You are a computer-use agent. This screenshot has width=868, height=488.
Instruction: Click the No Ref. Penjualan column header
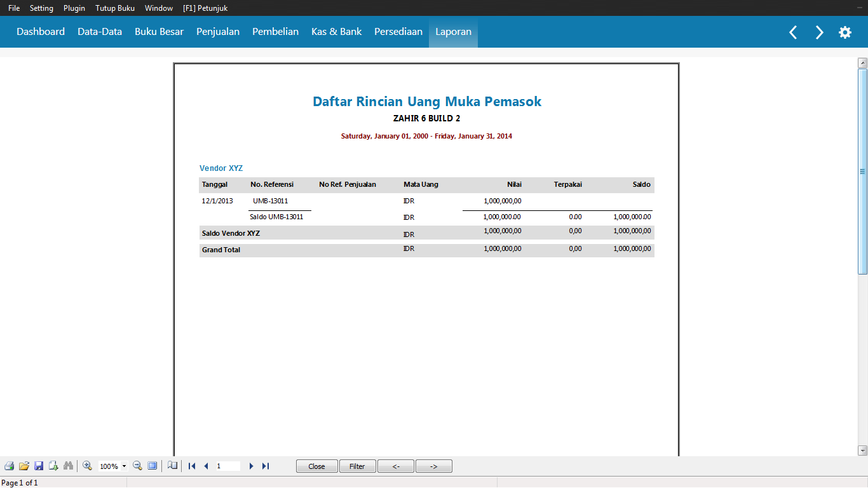[x=348, y=184]
